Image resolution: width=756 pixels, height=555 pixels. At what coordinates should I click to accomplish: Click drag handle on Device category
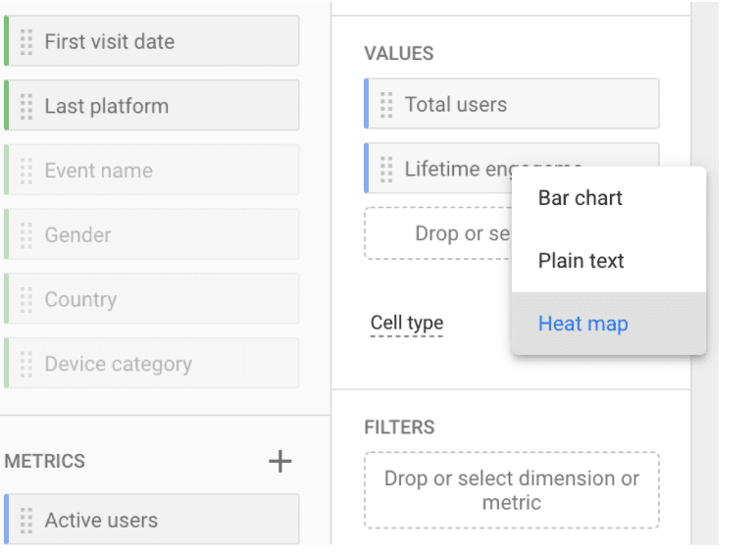pos(26,365)
